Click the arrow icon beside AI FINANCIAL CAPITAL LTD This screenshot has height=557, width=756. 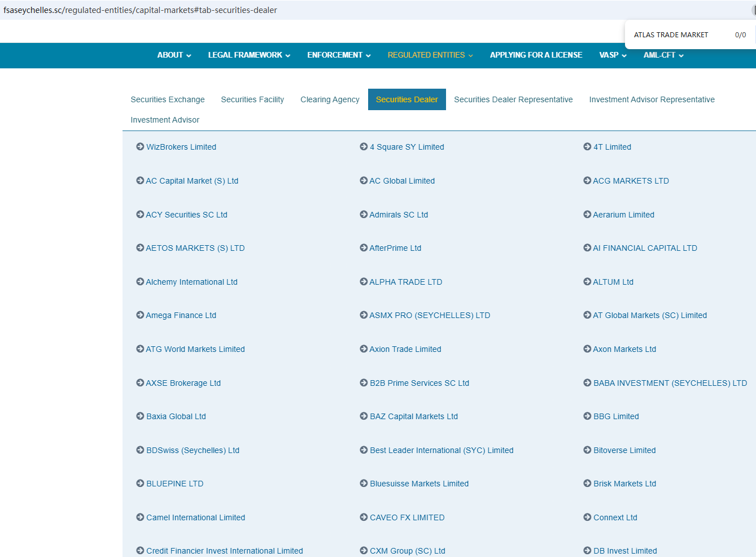click(587, 248)
